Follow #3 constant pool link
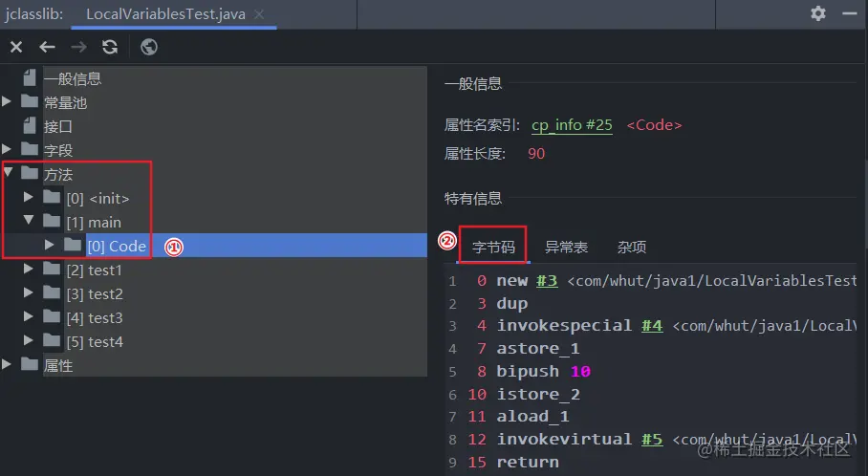This screenshot has height=476, width=868. (x=547, y=281)
